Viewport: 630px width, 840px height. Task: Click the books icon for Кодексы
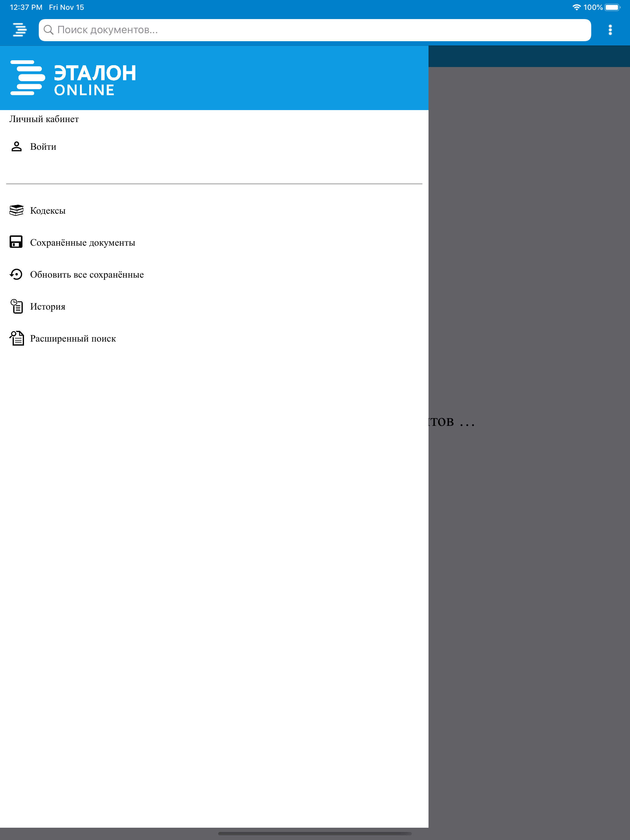16,210
